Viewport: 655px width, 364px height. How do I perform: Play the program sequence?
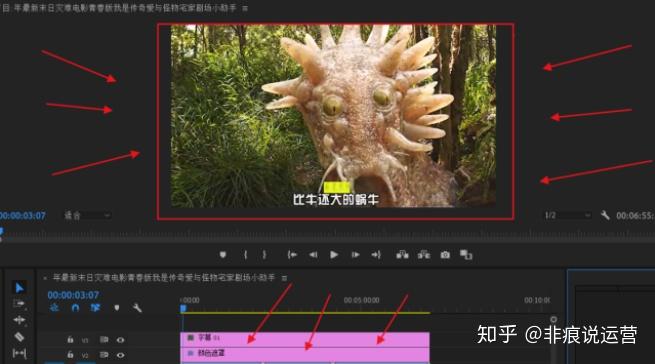pyautogui.click(x=334, y=255)
